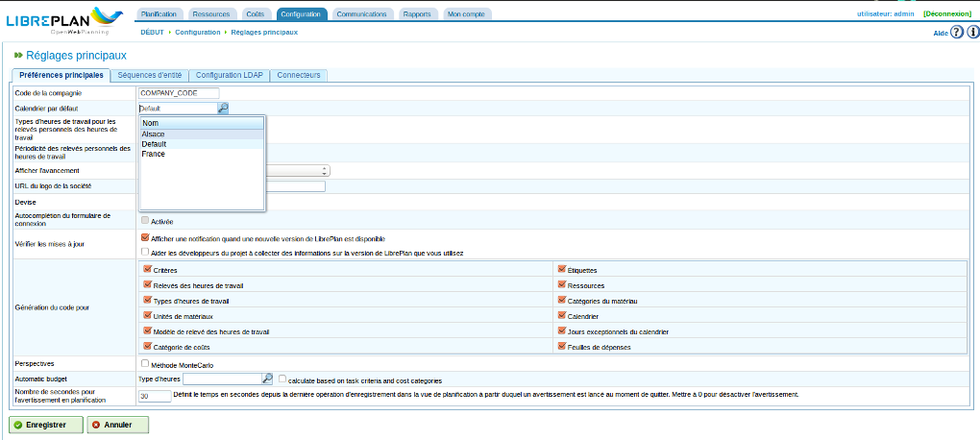The height and width of the screenshot is (440, 980).
Task: Uncheck the Étiquettes code generation checkbox
Action: (x=561, y=270)
